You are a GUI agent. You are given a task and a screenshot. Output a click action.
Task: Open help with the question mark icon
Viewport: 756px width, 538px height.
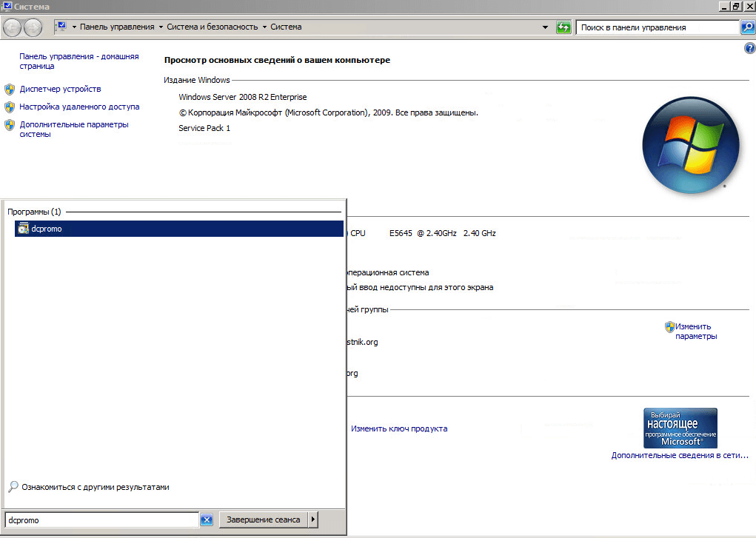coord(749,48)
